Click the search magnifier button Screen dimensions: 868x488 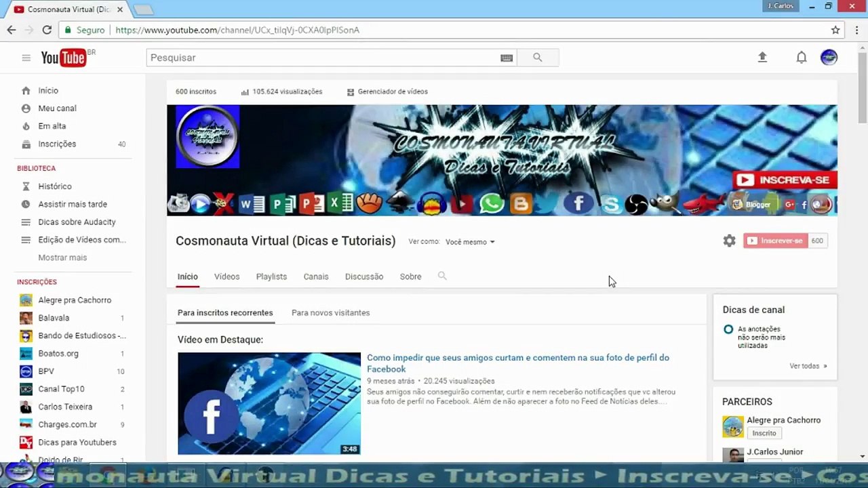(538, 58)
